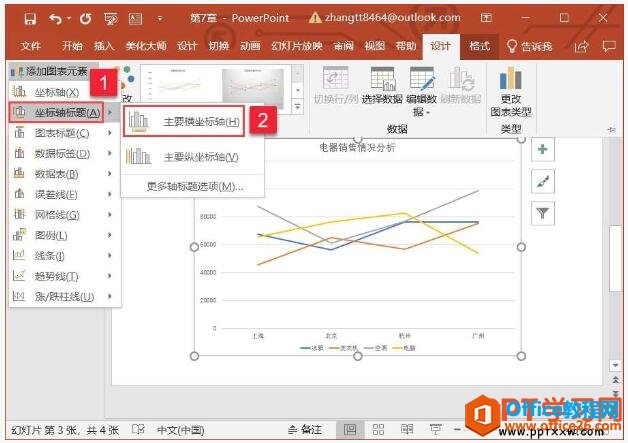This screenshot has width=628, height=443.
Task: Select the chart title 电器销售情况分析
Action: [x=357, y=147]
